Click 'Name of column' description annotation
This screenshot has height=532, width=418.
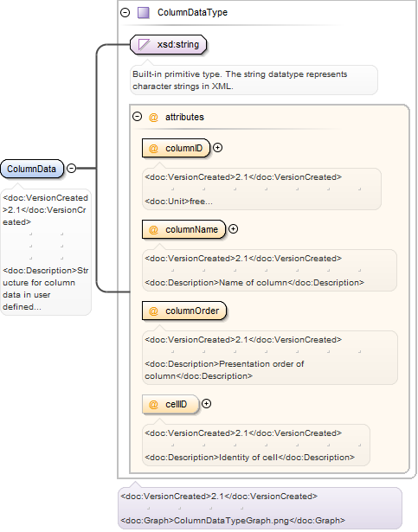(x=254, y=283)
